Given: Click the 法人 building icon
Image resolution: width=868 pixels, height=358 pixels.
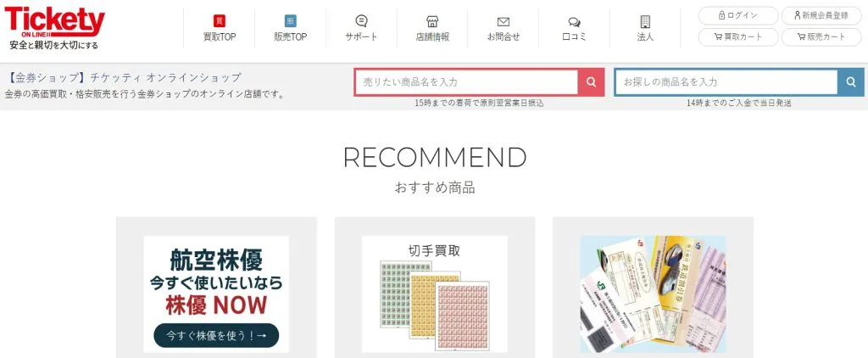Looking at the screenshot, I should pyautogui.click(x=645, y=21).
